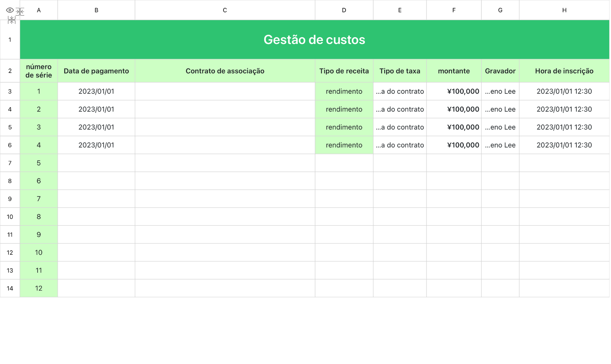Select column G header
611x364 pixels.
coord(500,10)
